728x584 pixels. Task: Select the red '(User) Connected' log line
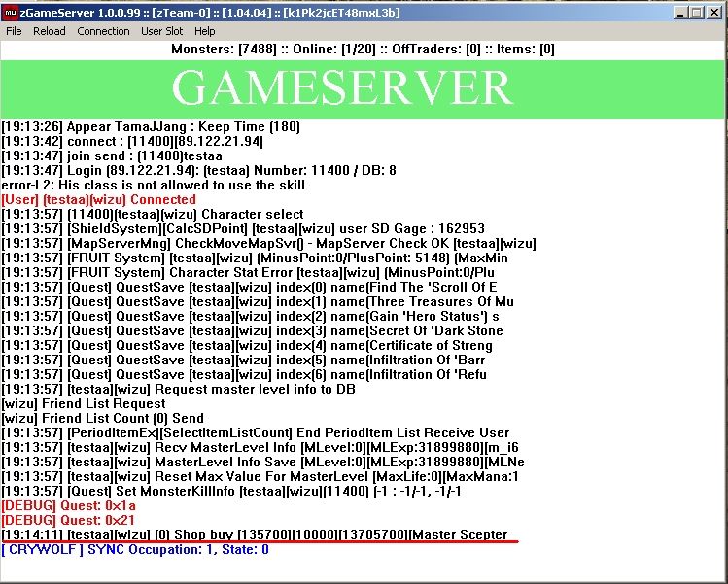(98, 199)
